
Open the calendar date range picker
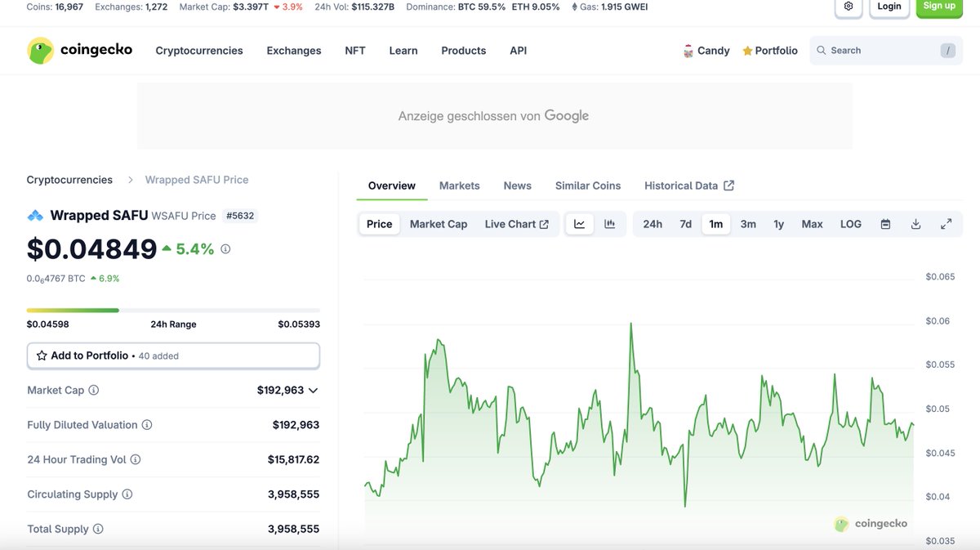click(885, 224)
